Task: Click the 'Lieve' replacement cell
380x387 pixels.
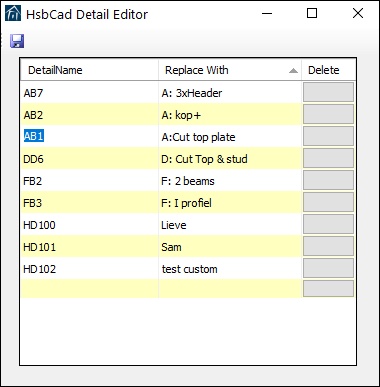Action: click(x=230, y=225)
